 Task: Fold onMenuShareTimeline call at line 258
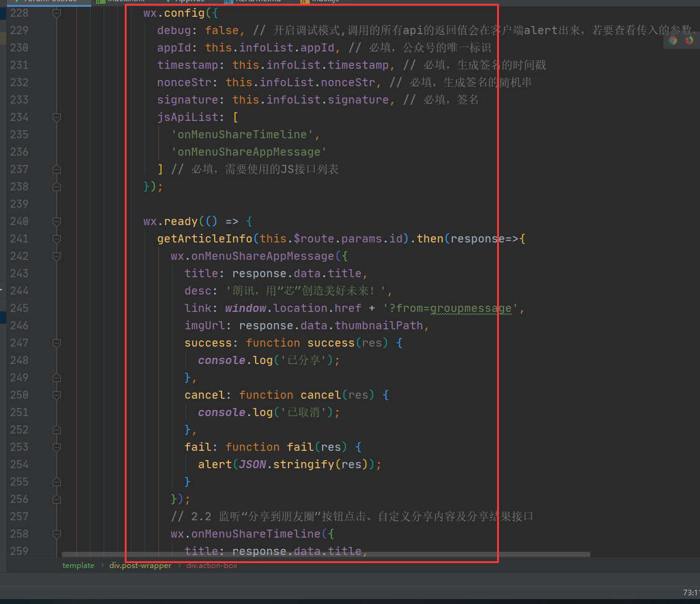click(x=56, y=534)
